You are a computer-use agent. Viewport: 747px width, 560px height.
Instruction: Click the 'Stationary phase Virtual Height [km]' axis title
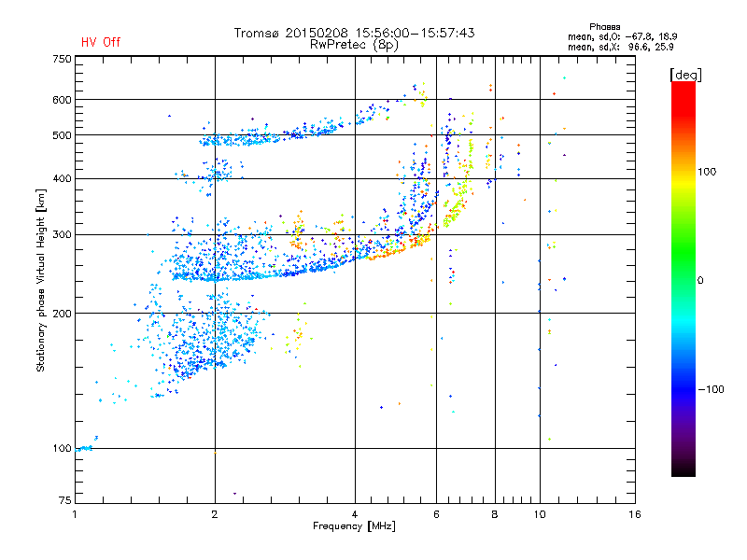click(41, 281)
